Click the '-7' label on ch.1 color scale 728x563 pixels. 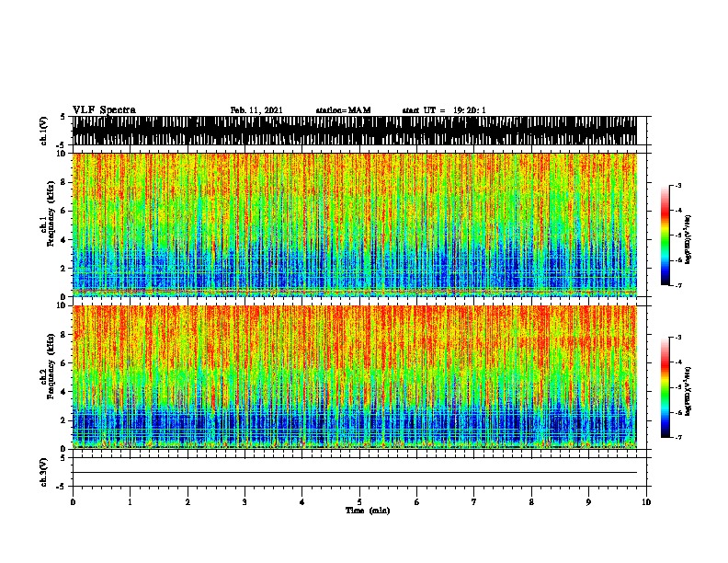click(678, 285)
